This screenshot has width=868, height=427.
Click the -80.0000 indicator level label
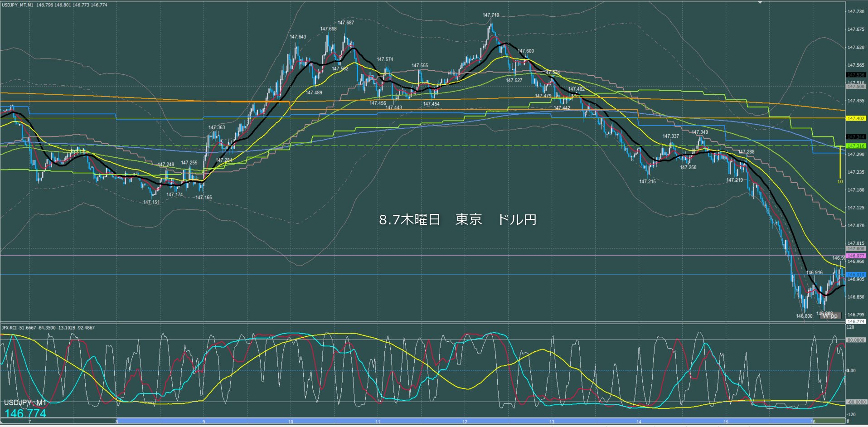tap(856, 402)
